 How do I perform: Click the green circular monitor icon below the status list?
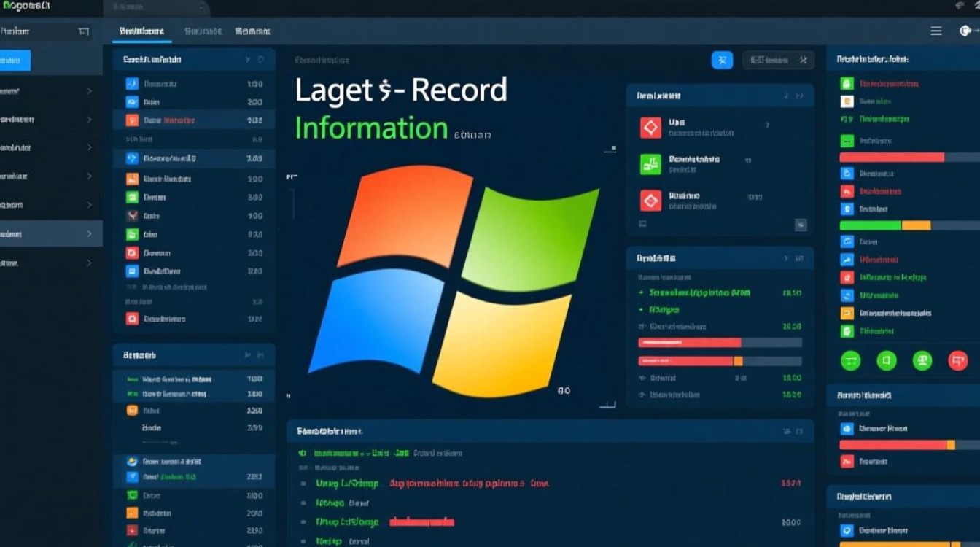pos(922,360)
